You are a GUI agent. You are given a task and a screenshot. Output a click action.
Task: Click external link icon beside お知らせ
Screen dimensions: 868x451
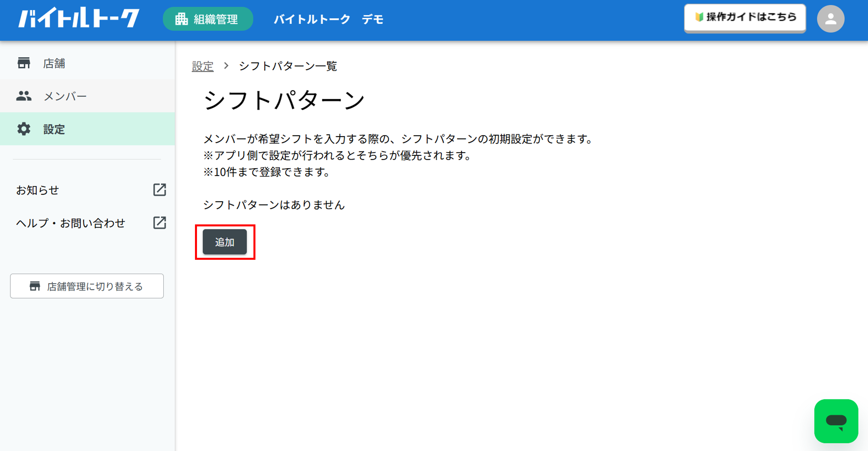click(159, 190)
